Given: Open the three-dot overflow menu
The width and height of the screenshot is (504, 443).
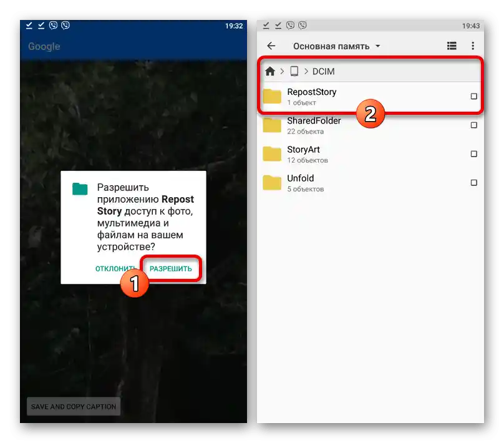Looking at the screenshot, I should click(473, 46).
